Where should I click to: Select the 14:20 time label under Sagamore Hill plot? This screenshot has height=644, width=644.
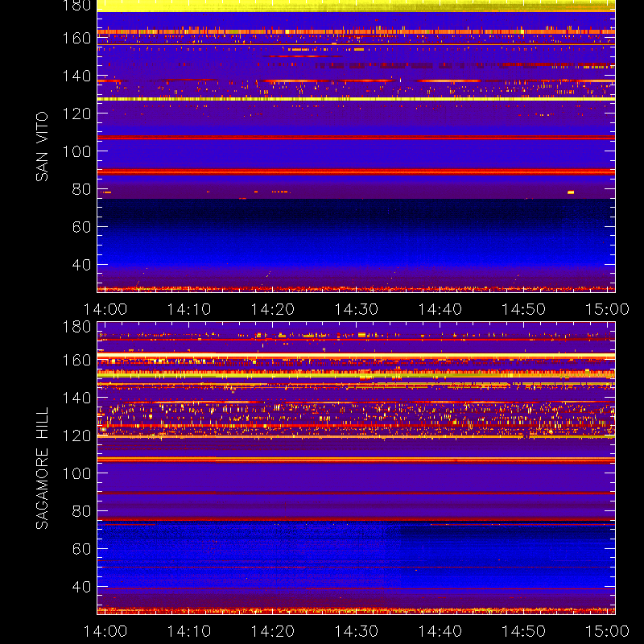tap(273, 631)
